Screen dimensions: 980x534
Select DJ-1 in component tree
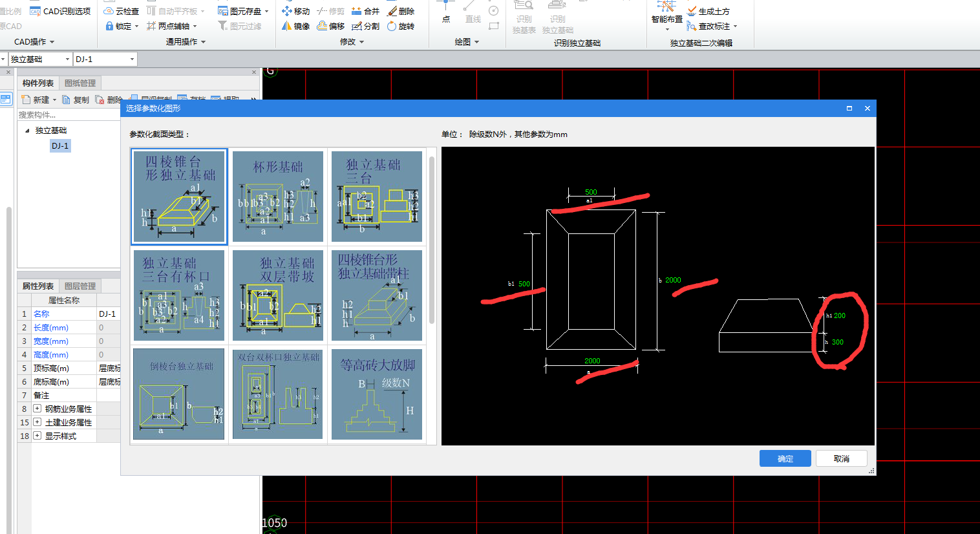pos(60,145)
